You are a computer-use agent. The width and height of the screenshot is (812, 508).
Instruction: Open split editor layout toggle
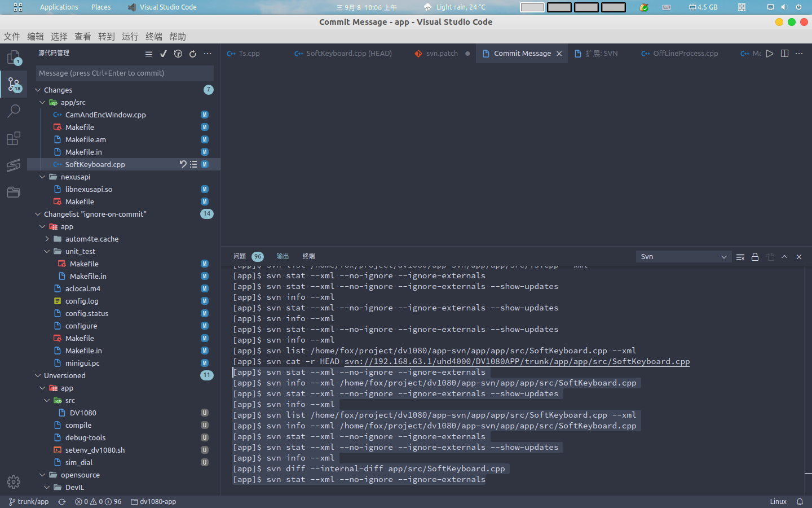[x=784, y=53]
